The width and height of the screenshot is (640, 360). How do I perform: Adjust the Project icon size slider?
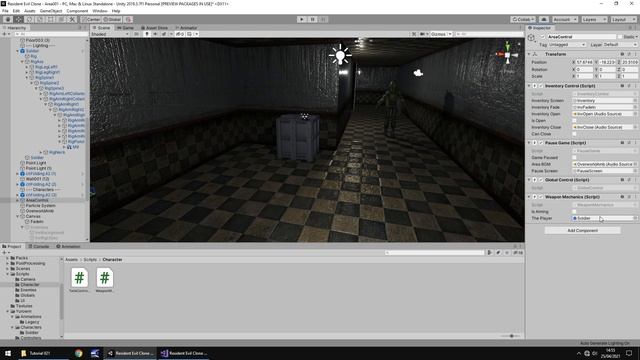[511, 336]
